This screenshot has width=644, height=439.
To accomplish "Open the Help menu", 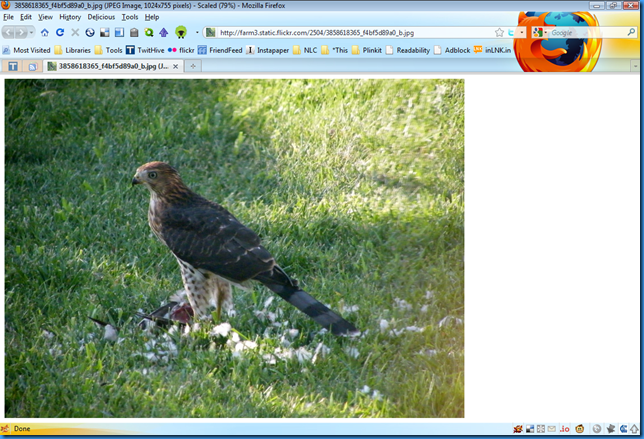I will pos(152,17).
